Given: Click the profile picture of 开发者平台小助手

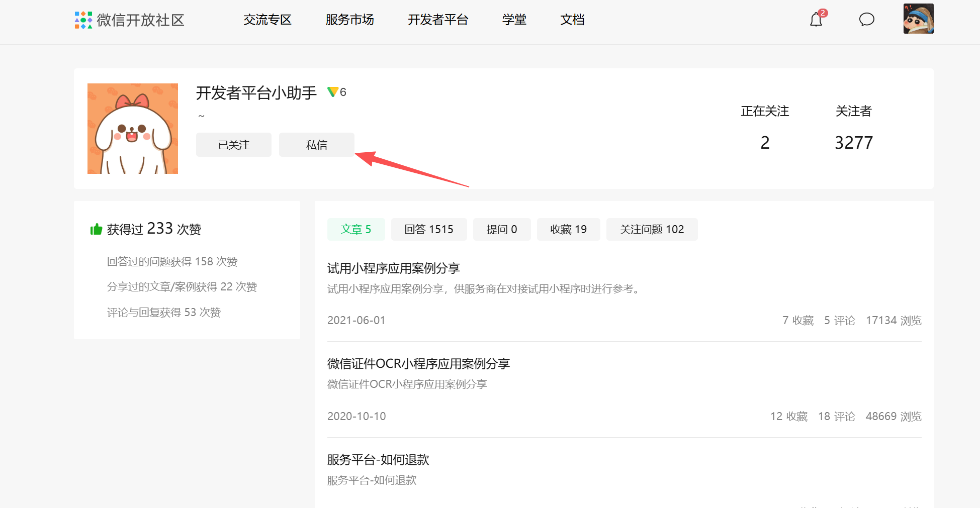Looking at the screenshot, I should 133,129.
